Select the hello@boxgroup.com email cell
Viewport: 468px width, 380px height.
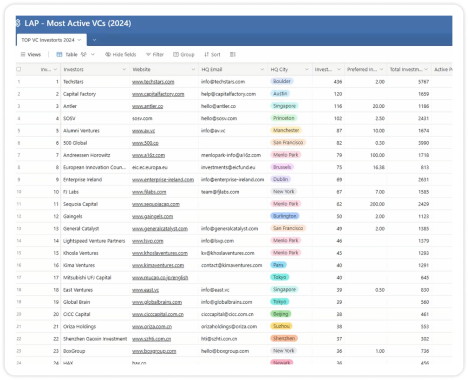tap(233, 351)
